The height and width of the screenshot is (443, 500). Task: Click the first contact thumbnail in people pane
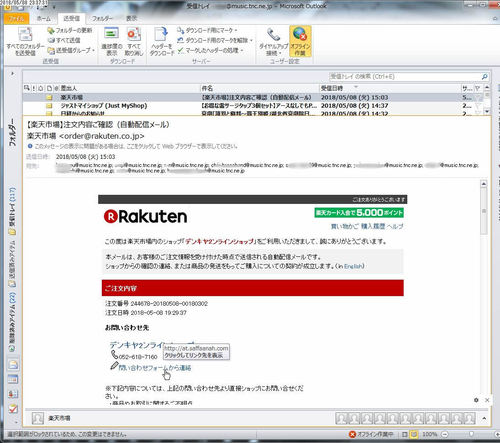point(342,418)
